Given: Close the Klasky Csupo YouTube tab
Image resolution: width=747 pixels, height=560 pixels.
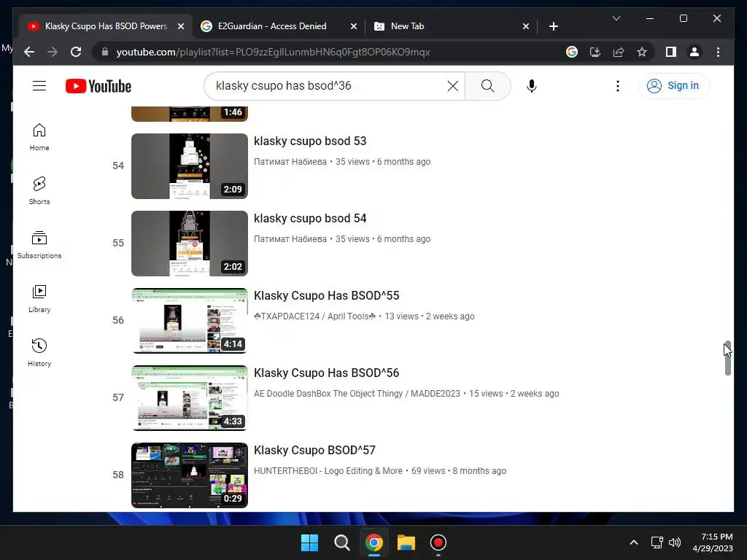Looking at the screenshot, I should click(181, 26).
